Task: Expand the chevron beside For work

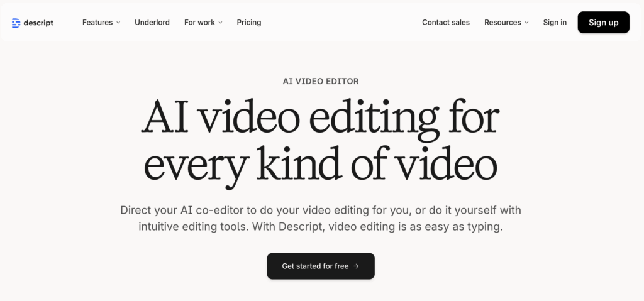Action: (x=221, y=23)
